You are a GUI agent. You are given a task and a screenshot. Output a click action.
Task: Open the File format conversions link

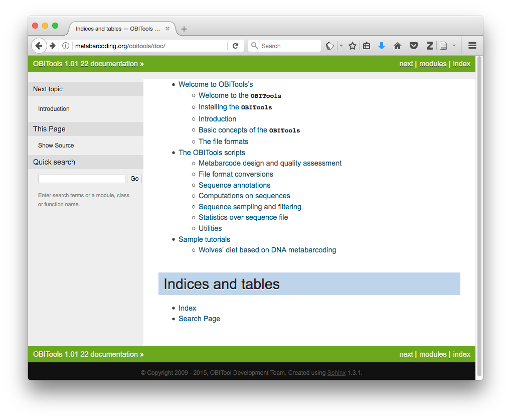click(x=236, y=174)
